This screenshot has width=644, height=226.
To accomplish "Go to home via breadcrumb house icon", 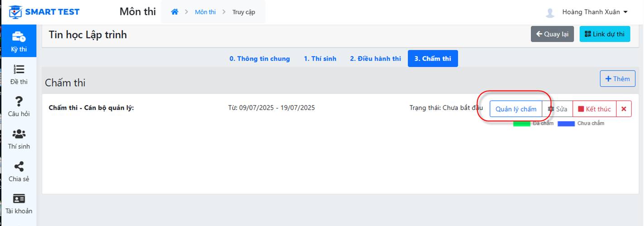I will (x=174, y=12).
